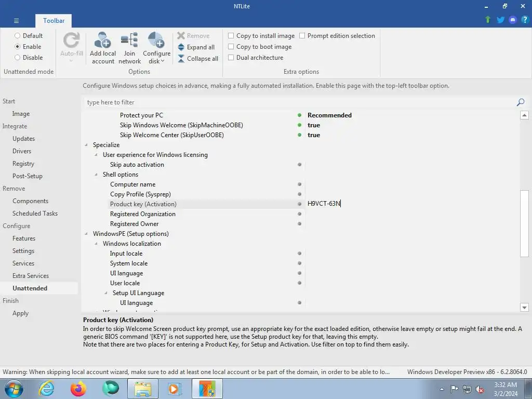Click the Join network icon
The height and width of the screenshot is (399, 532).
129,40
